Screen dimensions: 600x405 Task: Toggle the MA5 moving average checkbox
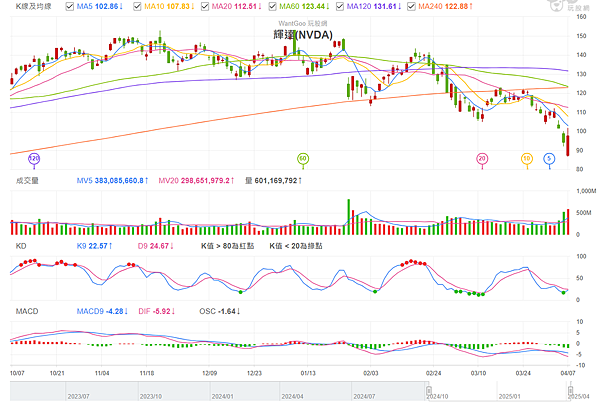pos(70,7)
